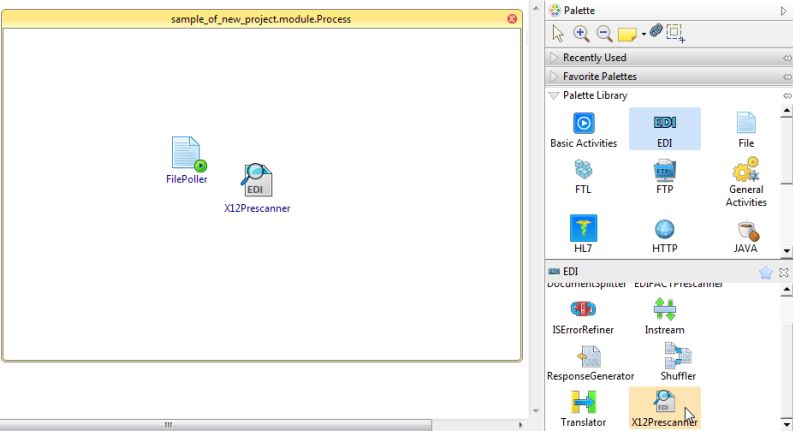Expand the Favorite Palettes section
The height and width of the screenshot is (431, 793).
pyautogui.click(x=554, y=76)
